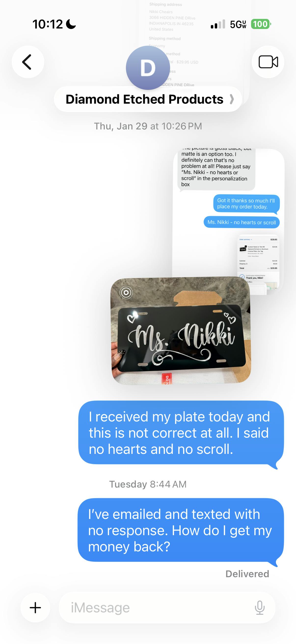Image resolution: width=296 pixels, height=644 pixels.
Task: Tap the chevron next to contact name
Action: (x=232, y=99)
